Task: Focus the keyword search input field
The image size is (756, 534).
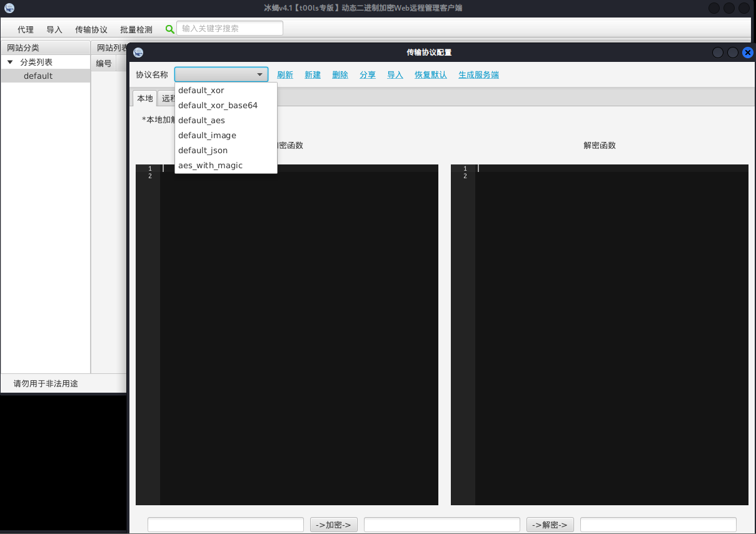Action: click(230, 29)
